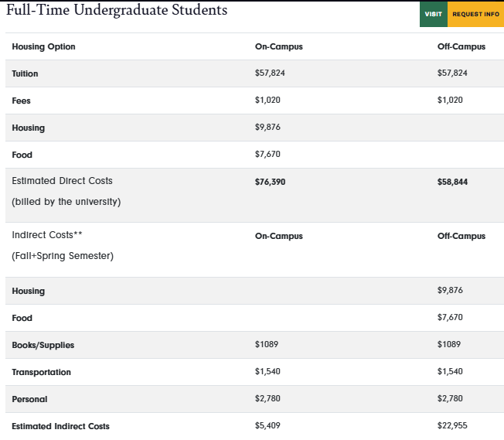Screen dimensions: 504x440
Task: Click the 'billed by the university' note
Action: point(66,202)
